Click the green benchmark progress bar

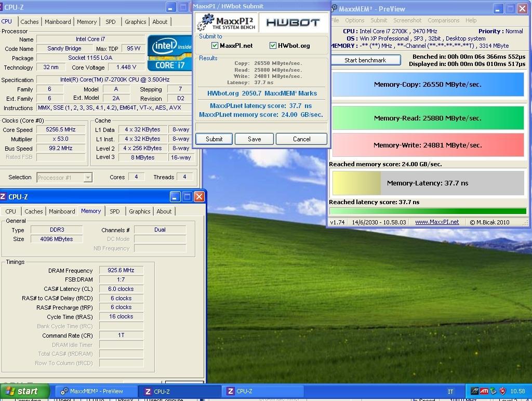pyautogui.click(x=428, y=211)
